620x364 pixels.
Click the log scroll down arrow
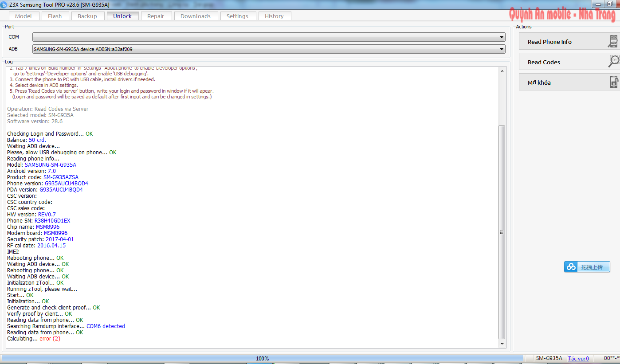tap(502, 344)
